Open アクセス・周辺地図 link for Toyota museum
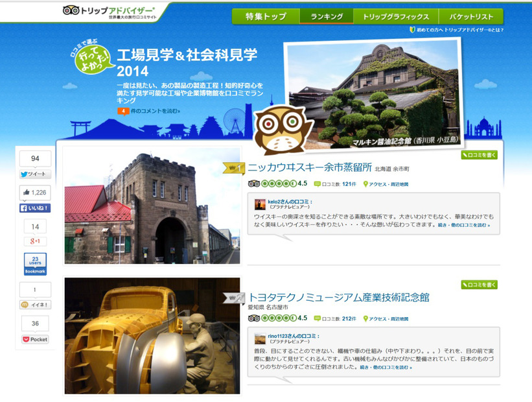Screen dimensions: 532x402 389,319
